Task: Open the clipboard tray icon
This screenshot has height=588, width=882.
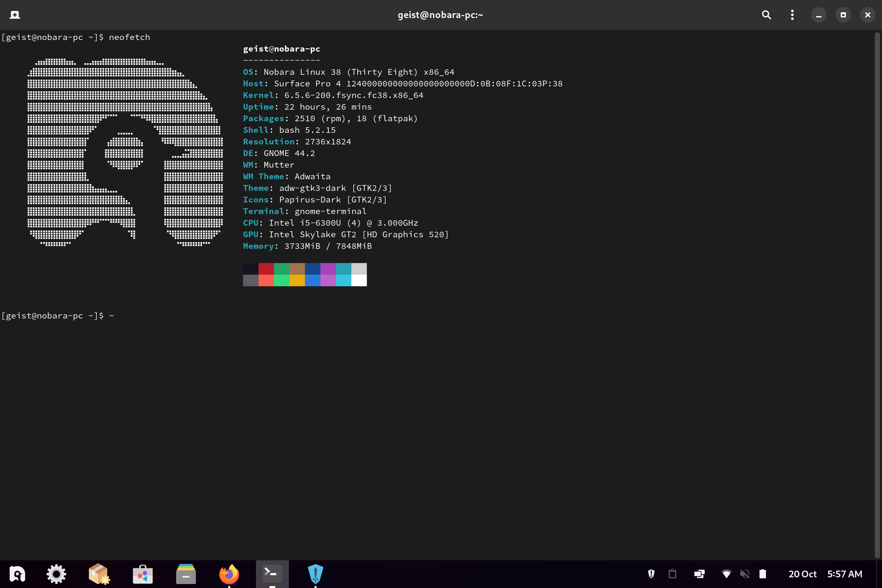Action: [x=672, y=574]
